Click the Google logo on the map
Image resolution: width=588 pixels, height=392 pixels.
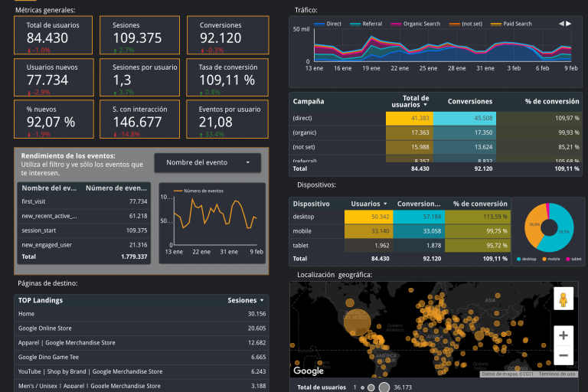pyautogui.click(x=309, y=371)
